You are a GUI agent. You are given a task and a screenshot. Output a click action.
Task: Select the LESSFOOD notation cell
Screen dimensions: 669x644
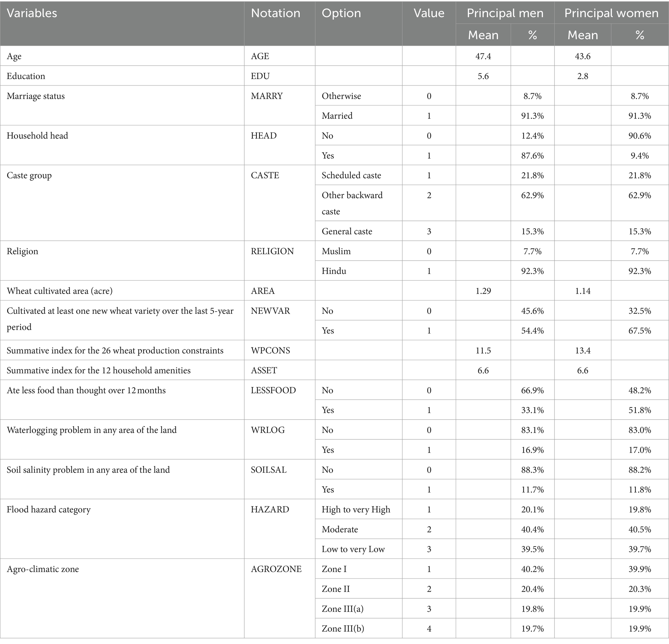pyautogui.click(x=273, y=390)
